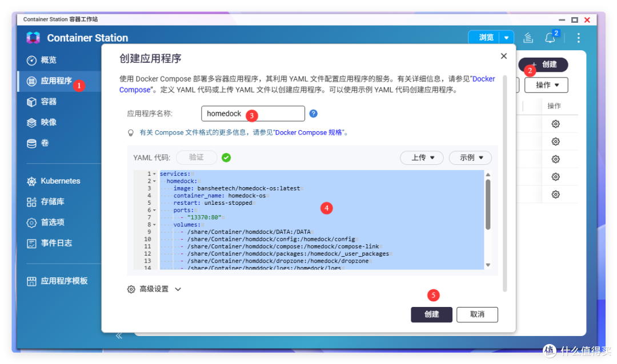
Task: Click the green validation checkmark icon
Action: 226,157
